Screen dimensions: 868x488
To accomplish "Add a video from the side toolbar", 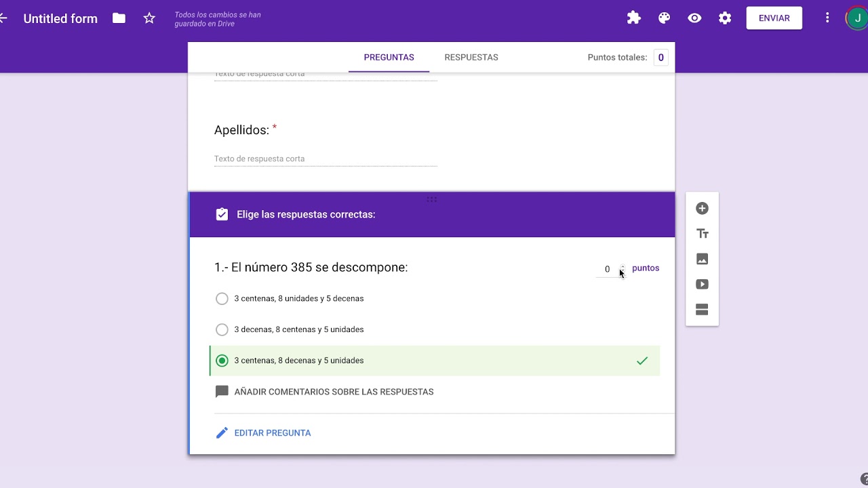I will pyautogui.click(x=703, y=285).
